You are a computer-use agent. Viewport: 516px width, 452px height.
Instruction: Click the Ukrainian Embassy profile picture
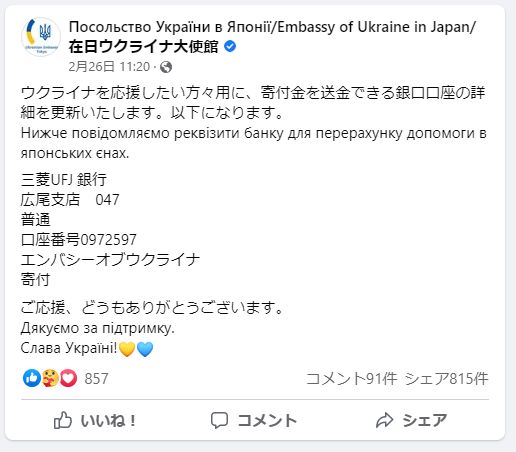coord(41,37)
